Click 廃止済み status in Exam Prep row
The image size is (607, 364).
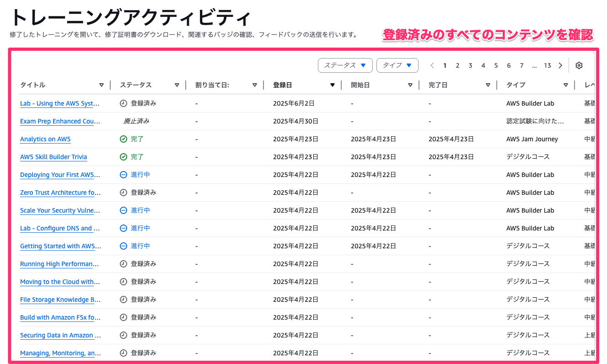[136, 121]
